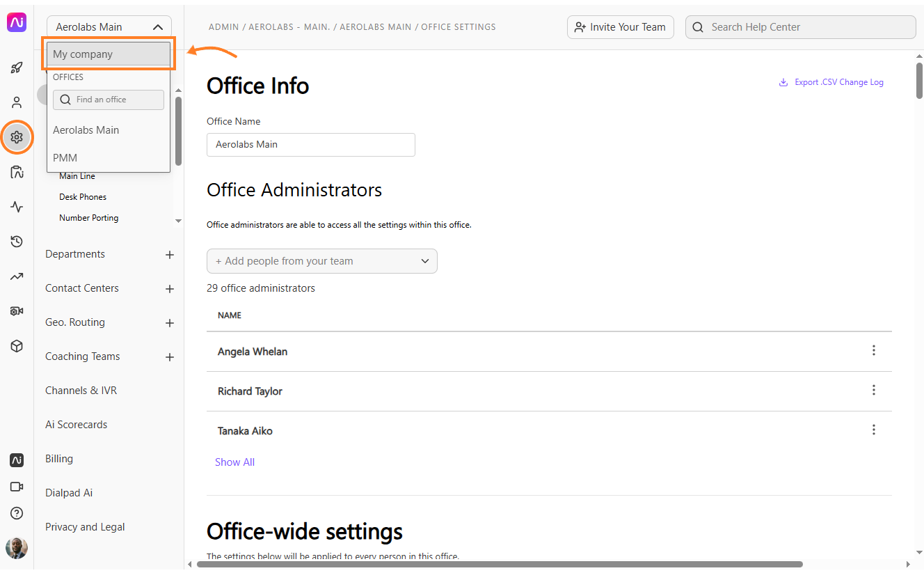Screen dimensions: 924x573
Task: Open Desk Phones settings
Action: (83, 197)
